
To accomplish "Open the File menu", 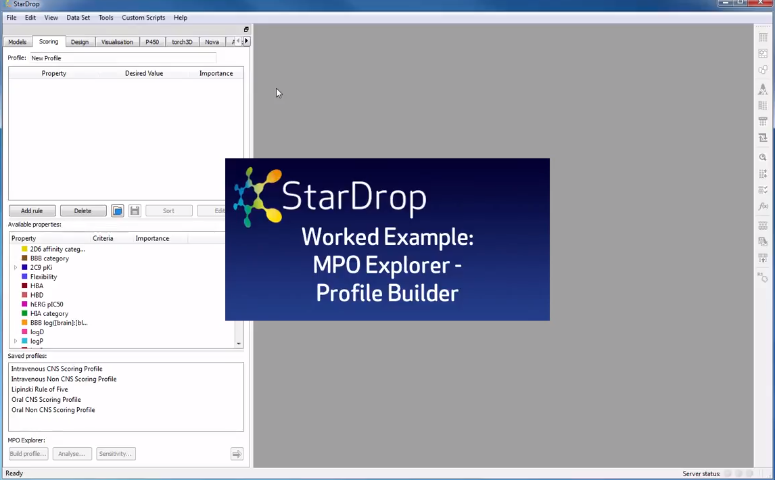I will pyautogui.click(x=11, y=17).
